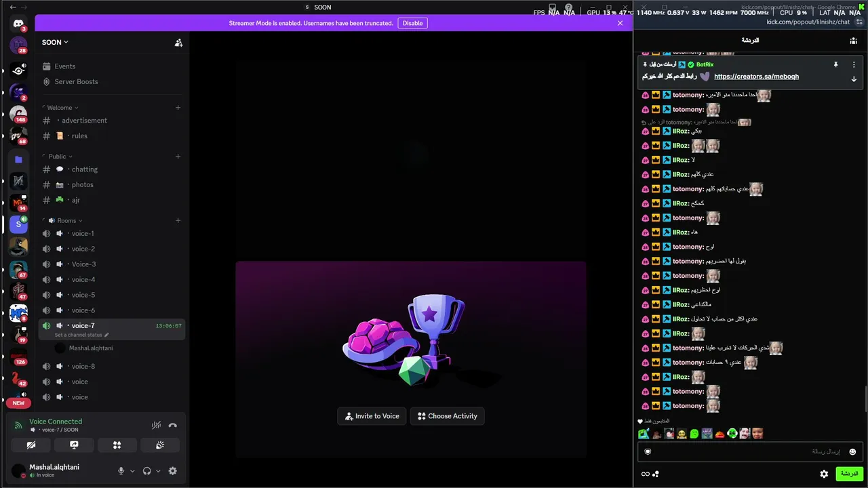
Task: Open the ajr channel
Action: 112,200
